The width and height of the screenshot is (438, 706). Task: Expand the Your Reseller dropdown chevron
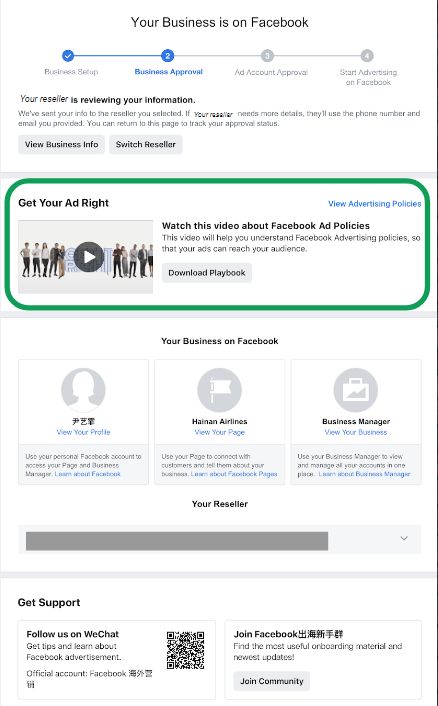[404, 539]
